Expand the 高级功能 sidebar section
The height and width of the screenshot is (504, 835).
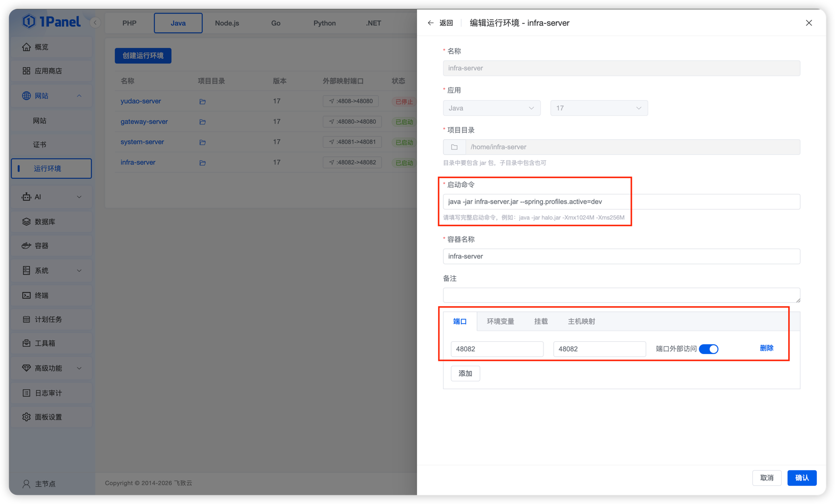51,368
